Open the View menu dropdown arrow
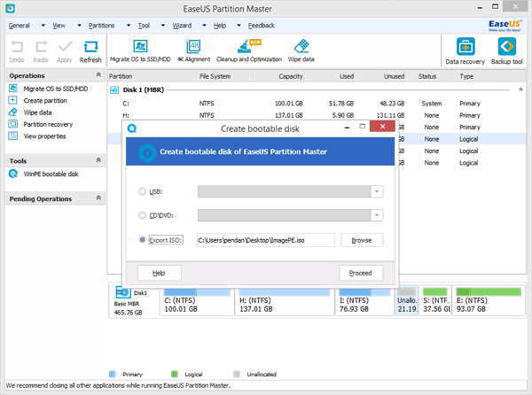This screenshot has height=395, width=532. click(x=80, y=26)
